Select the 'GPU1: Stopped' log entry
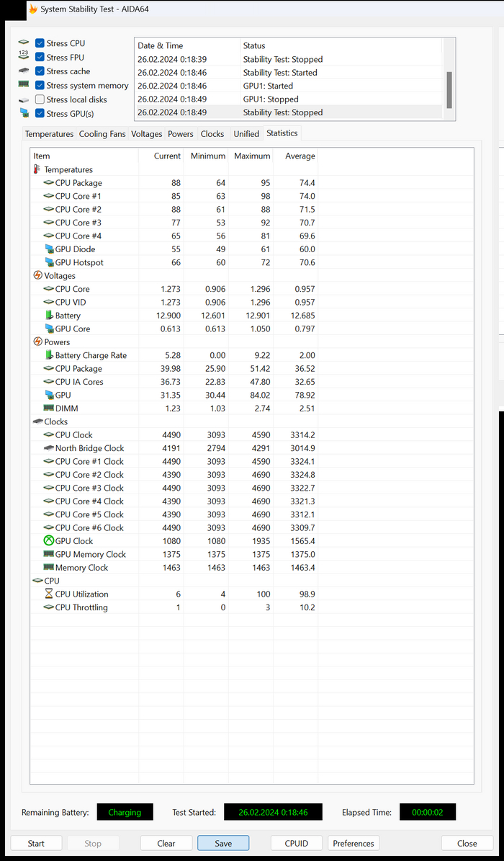This screenshot has width=504, height=861. (288, 99)
